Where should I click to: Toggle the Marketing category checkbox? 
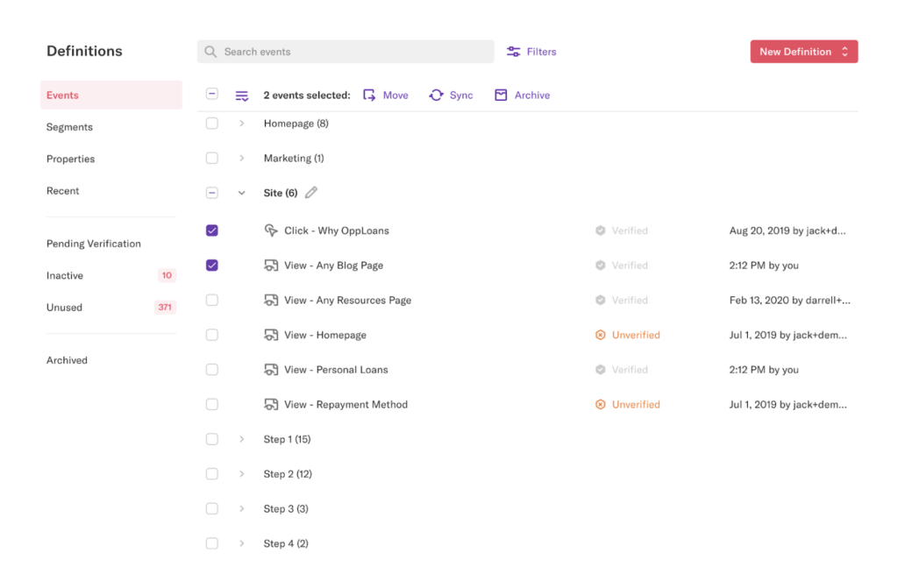(x=212, y=159)
